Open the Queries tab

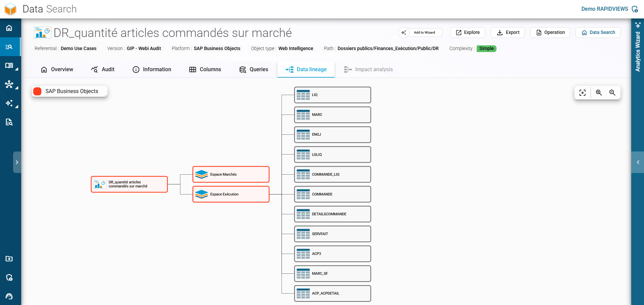coord(254,70)
